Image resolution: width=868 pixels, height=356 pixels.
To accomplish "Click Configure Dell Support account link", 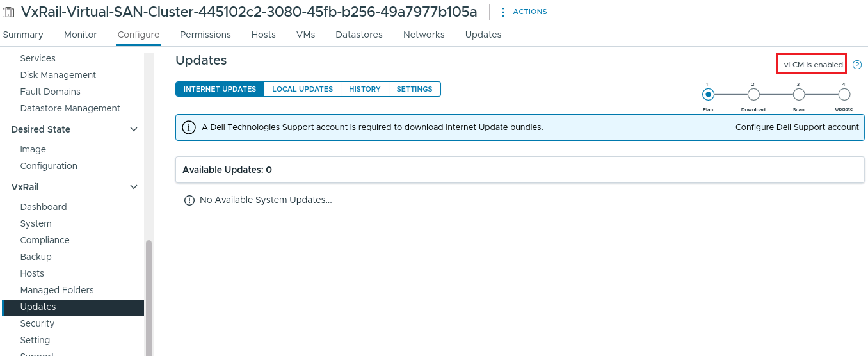I will [797, 127].
